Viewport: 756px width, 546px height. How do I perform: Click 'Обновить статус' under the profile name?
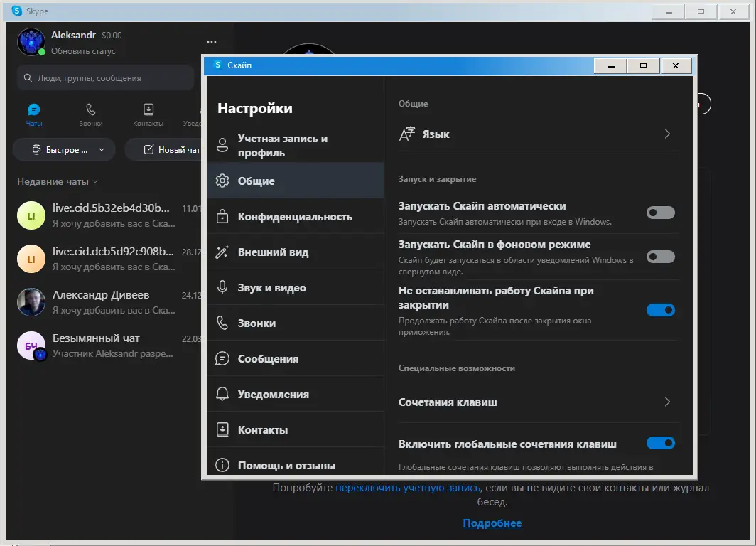pyautogui.click(x=83, y=51)
